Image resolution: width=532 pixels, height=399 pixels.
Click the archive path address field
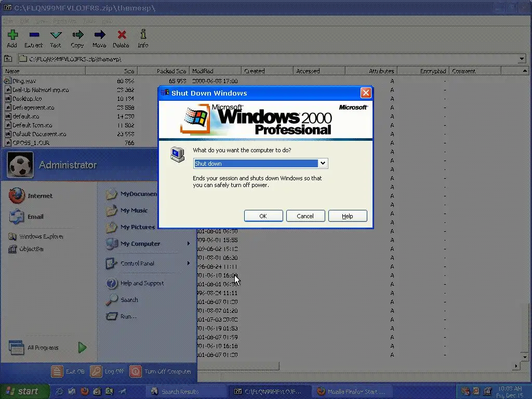(268, 59)
